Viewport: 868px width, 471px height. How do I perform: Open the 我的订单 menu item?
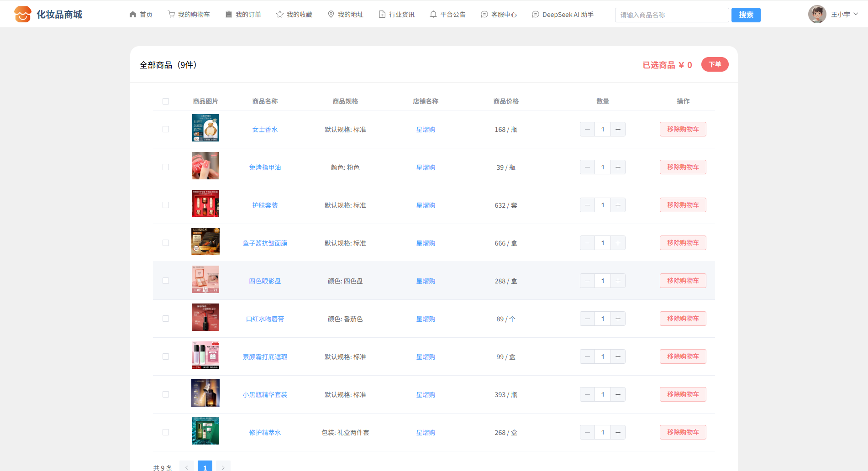tap(243, 15)
